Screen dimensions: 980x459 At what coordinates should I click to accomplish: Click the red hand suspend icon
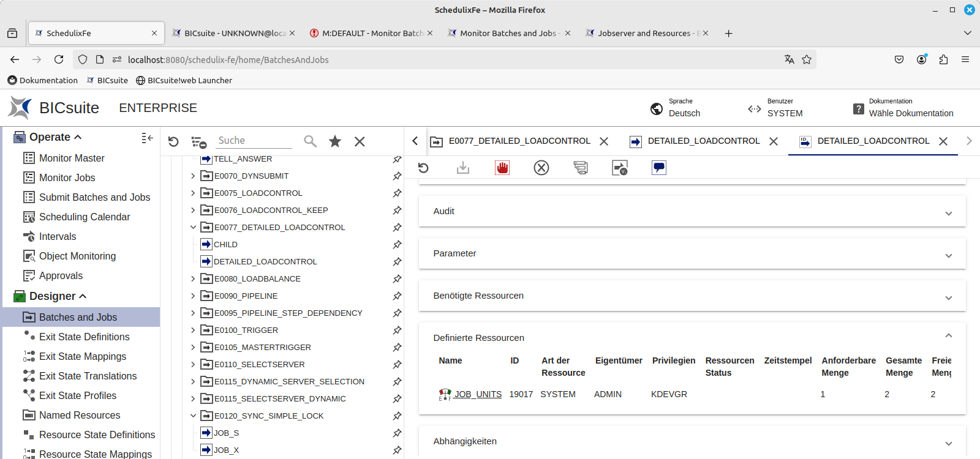coord(502,168)
